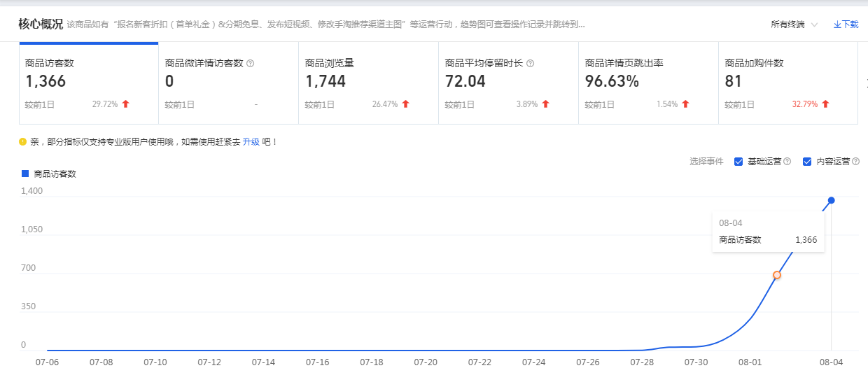Viewport: 868px width, 382px height.
Task: Toggle the 基础运营 checkbox
Action: [x=738, y=162]
